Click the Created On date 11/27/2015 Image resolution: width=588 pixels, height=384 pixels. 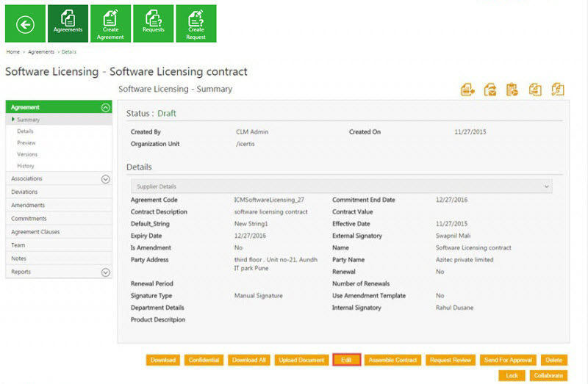click(x=470, y=132)
